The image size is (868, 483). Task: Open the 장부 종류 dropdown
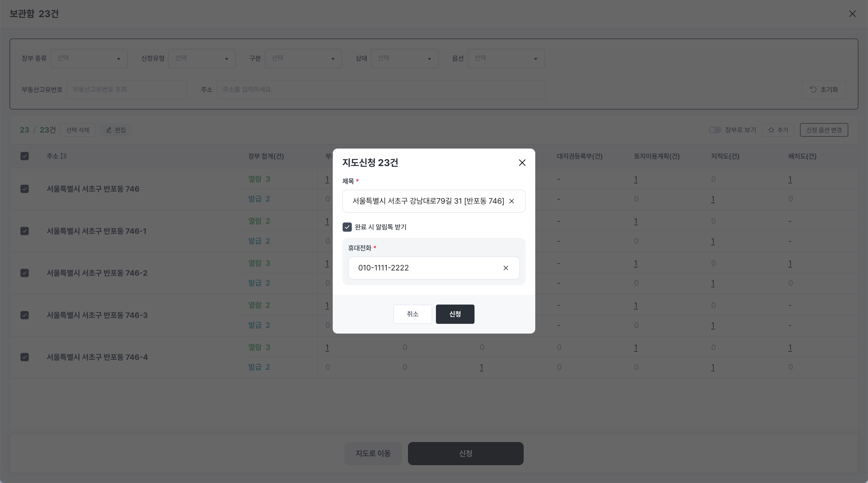pyautogui.click(x=89, y=59)
